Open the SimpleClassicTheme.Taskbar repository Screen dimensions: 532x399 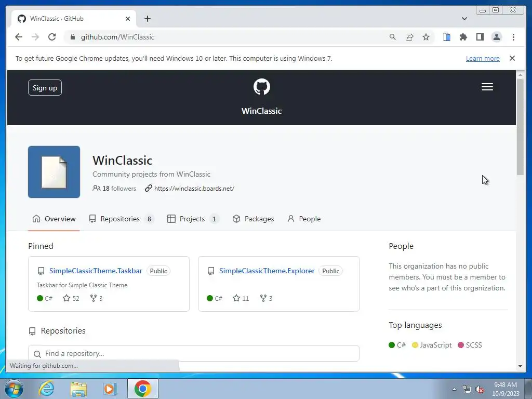click(96, 271)
